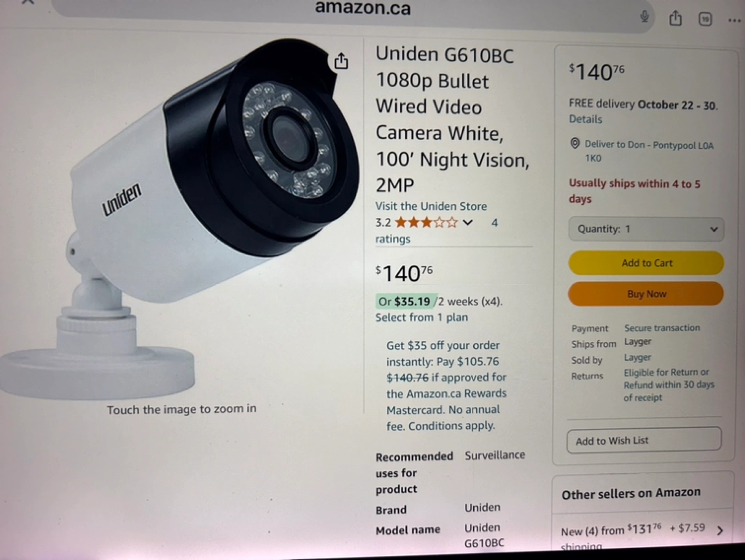Click Select from 1 plan link
The image size is (745, 560).
(422, 317)
